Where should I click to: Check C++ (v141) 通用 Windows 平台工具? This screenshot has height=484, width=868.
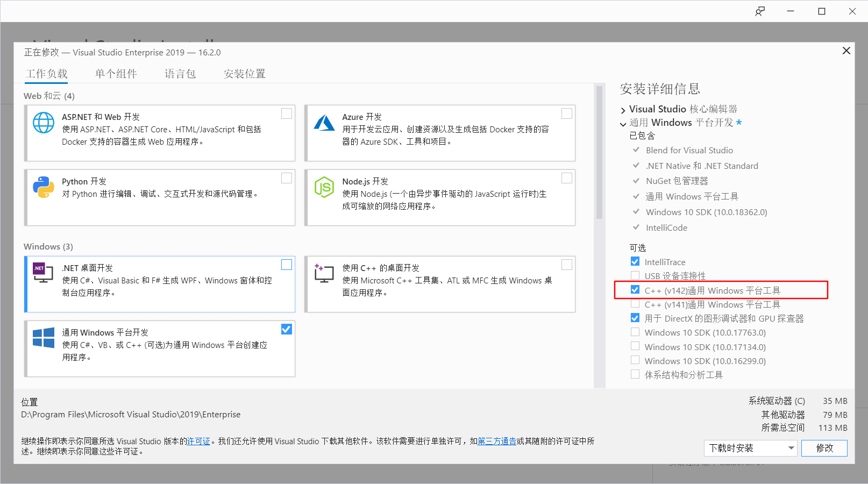pyautogui.click(x=635, y=304)
